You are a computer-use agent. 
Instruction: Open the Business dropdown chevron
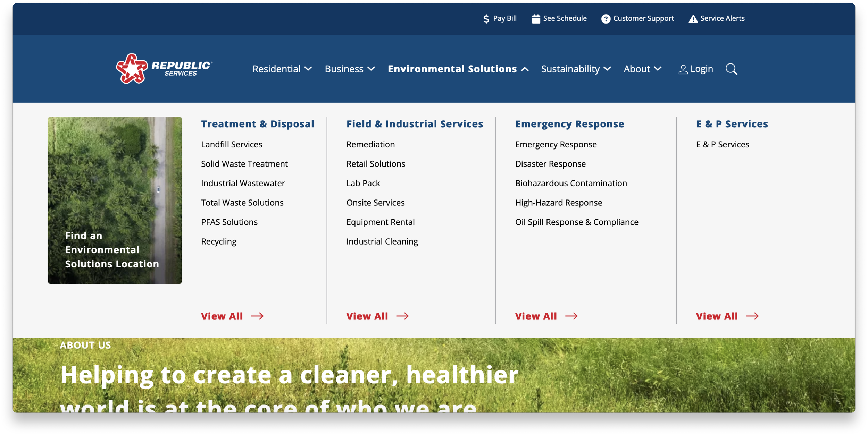point(371,69)
